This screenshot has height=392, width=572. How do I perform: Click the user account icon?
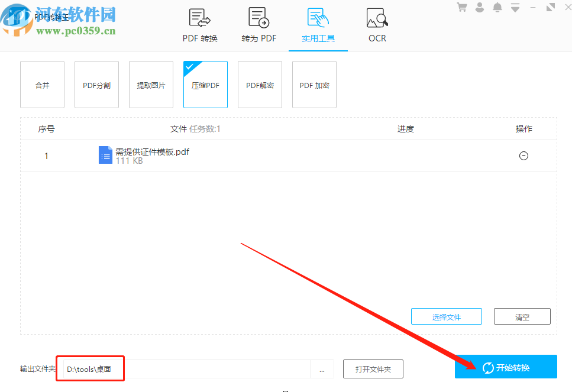pyautogui.click(x=479, y=7)
